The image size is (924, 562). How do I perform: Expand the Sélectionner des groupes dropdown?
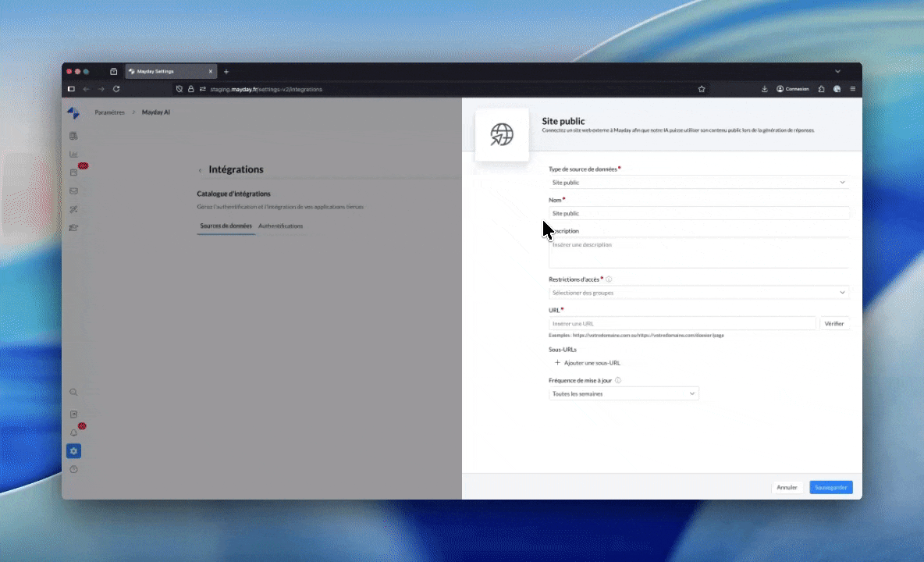[x=698, y=293]
